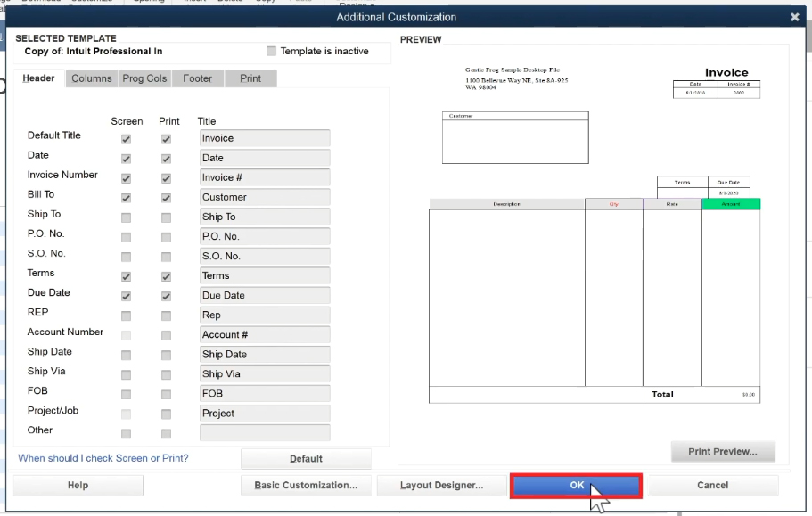This screenshot has height=516, width=812.
Task: Uncheck Bill To Screen checkbox
Action: coord(126,198)
